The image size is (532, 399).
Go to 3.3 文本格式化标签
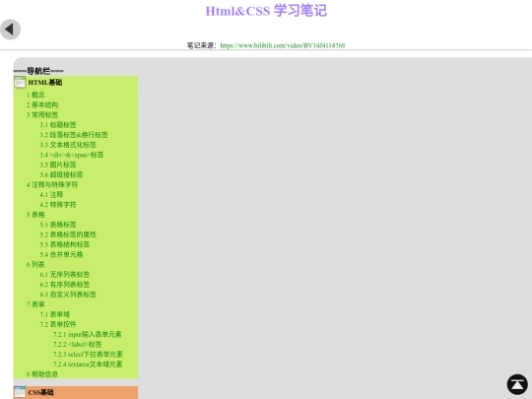click(x=68, y=145)
